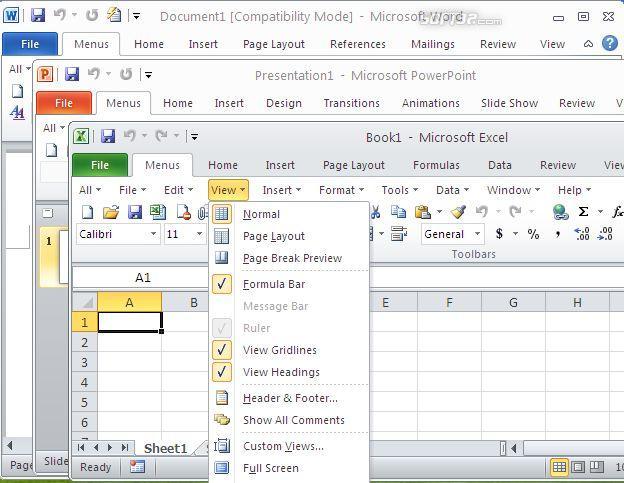Open the Edit dropdown menu in Excel

178,190
